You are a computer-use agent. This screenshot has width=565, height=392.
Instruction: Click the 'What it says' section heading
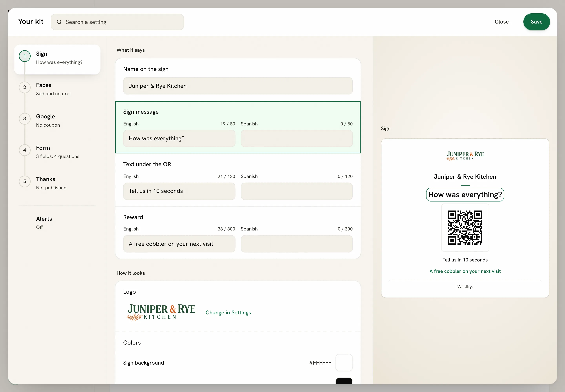pyautogui.click(x=130, y=50)
